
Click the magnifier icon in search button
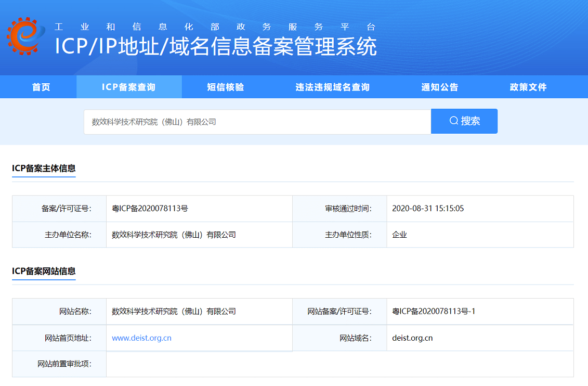click(x=453, y=121)
